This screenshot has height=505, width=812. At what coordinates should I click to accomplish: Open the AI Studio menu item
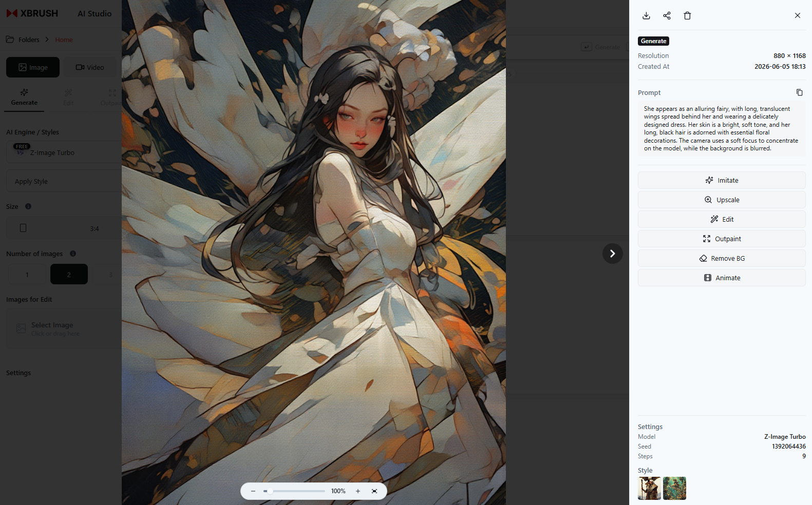95,13
